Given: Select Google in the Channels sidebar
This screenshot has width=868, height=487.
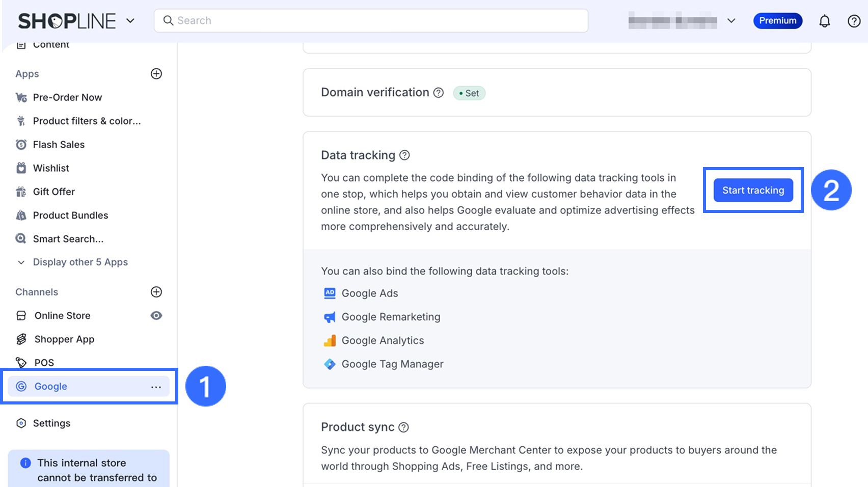Looking at the screenshot, I should (x=51, y=387).
